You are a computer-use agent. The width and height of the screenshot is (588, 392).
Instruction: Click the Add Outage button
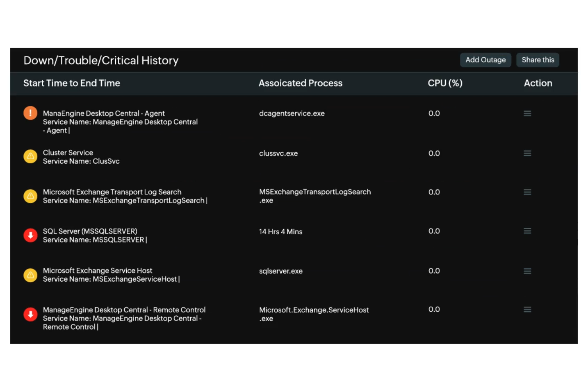click(485, 60)
